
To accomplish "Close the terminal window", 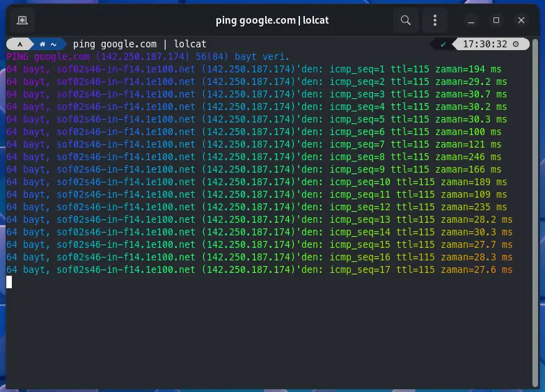I will tap(521, 20).
